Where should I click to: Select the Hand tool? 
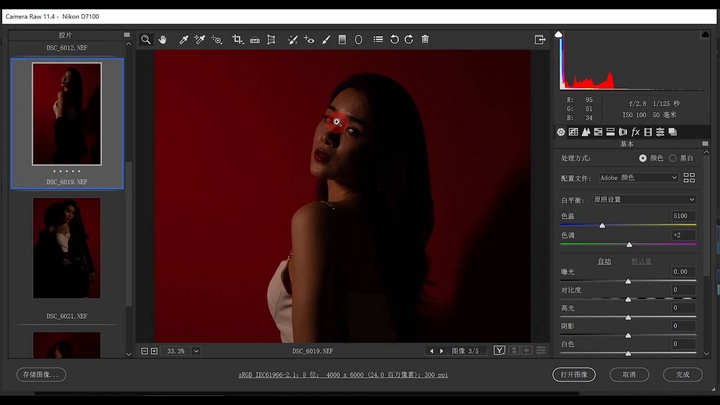click(x=162, y=39)
